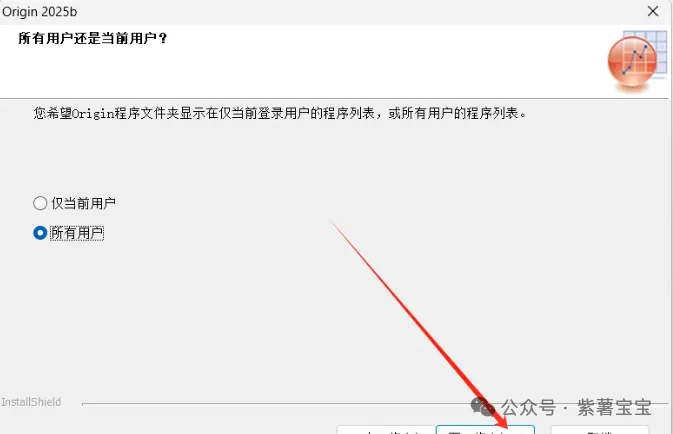Click the WeChat bubble watermark icon
673x434 pixels.
coord(482,406)
